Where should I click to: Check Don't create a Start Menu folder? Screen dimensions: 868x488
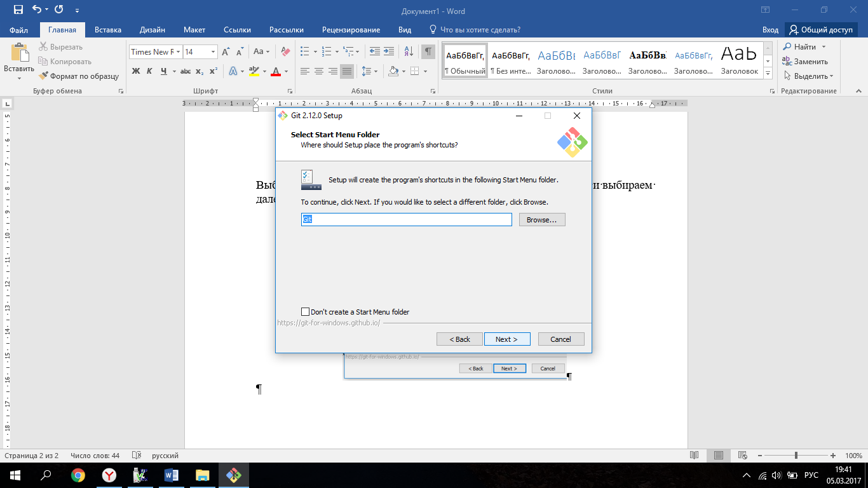[x=305, y=312]
